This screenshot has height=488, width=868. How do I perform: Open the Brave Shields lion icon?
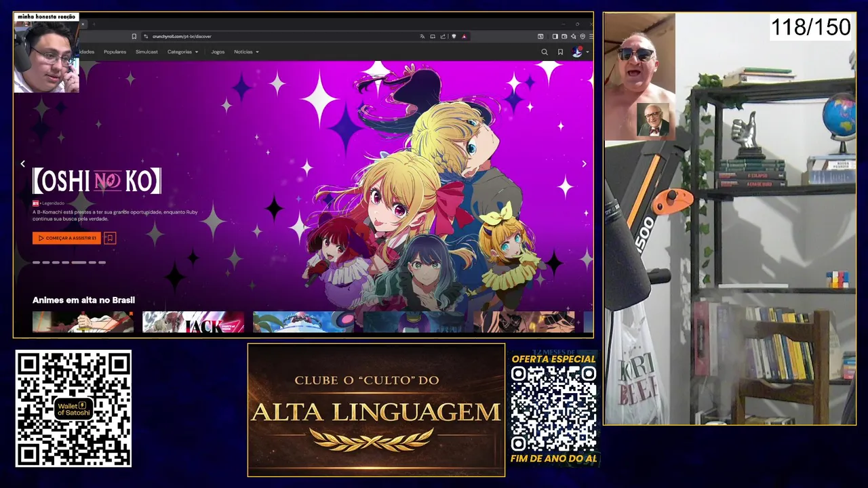454,37
